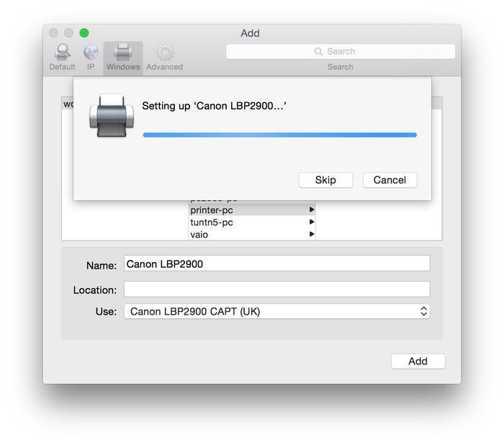Select tuntn5-pc in the browser list
The width and height of the screenshot is (504, 445).
(252, 223)
